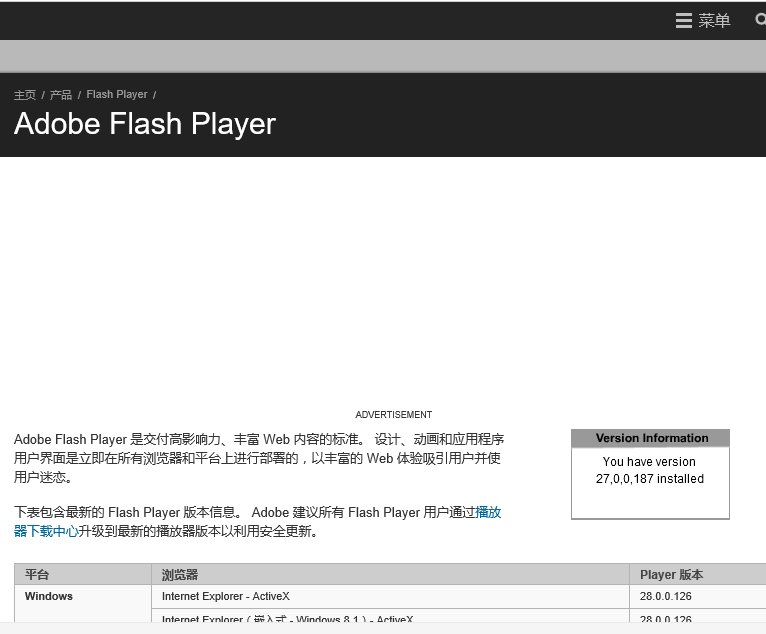Select the first 28.0.0.126 version cell
This screenshot has width=766, height=634.
[698, 596]
